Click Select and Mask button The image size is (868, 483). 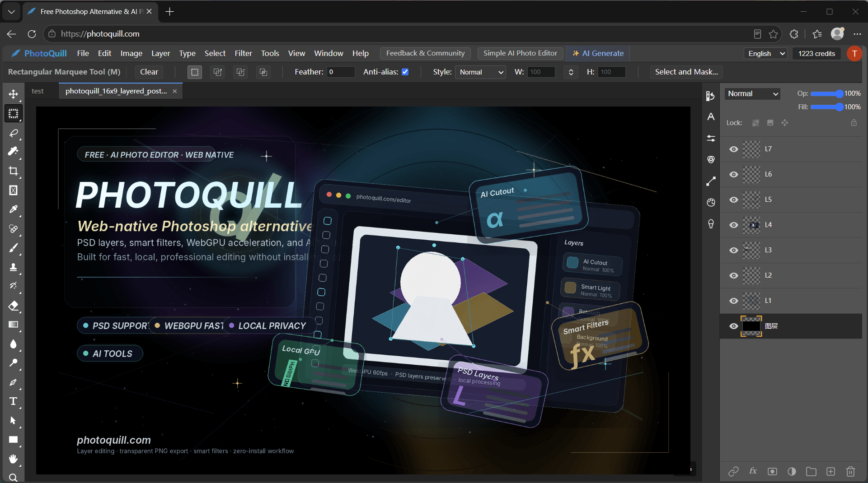coord(686,72)
